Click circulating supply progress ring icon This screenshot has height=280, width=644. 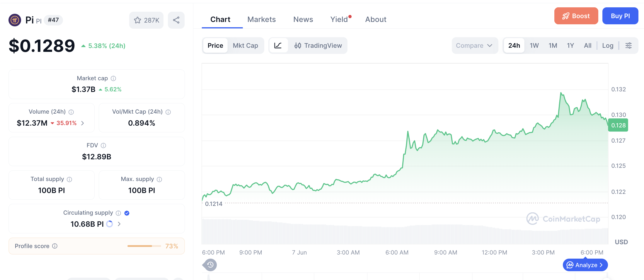click(110, 224)
